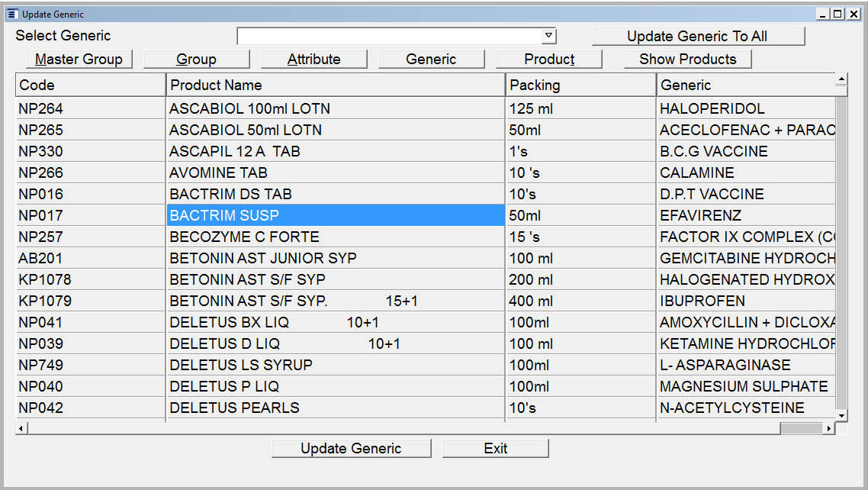868x490 pixels.
Task: Select ASCABIOL 100ml LOTN product row
Action: [x=336, y=108]
